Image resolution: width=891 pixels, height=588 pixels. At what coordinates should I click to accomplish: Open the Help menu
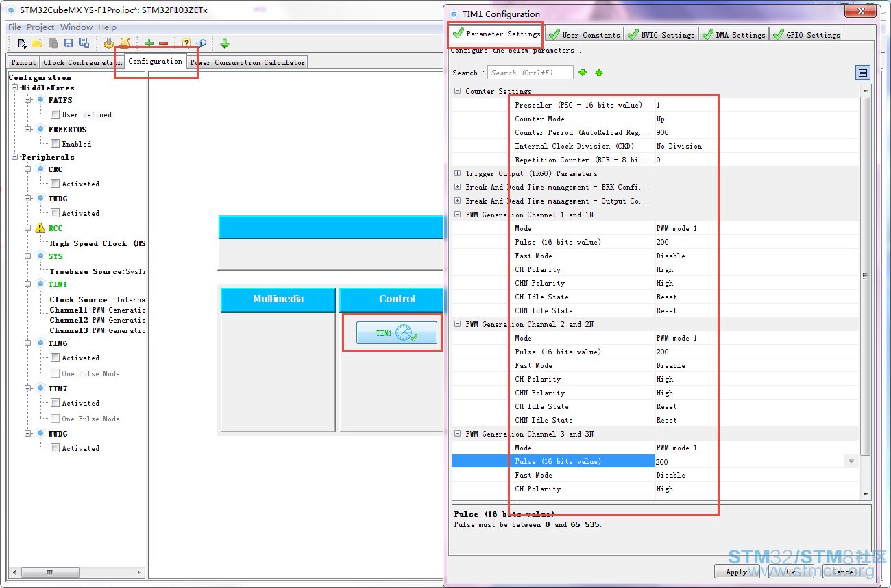point(107,27)
